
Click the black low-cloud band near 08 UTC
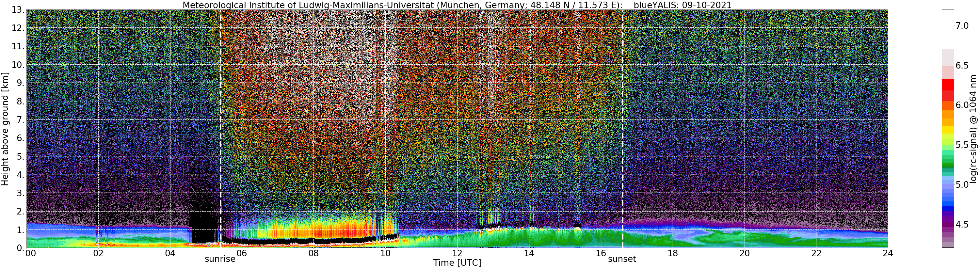coord(313,241)
